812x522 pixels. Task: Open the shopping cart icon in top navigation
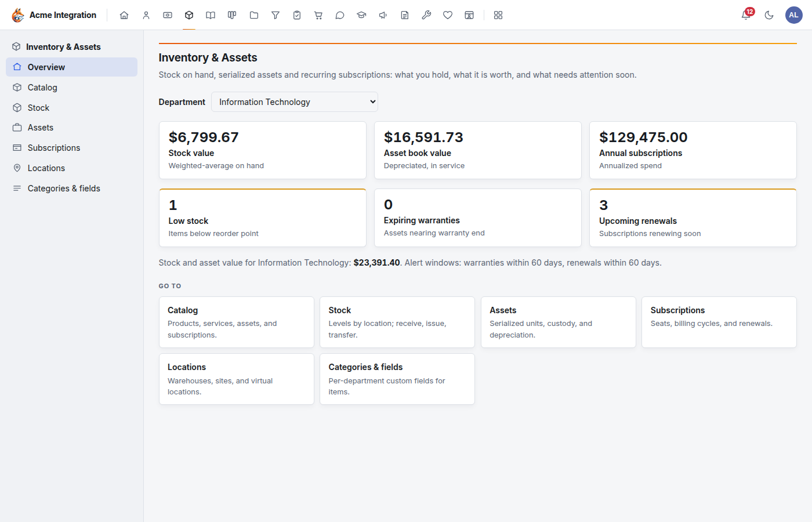pos(318,15)
